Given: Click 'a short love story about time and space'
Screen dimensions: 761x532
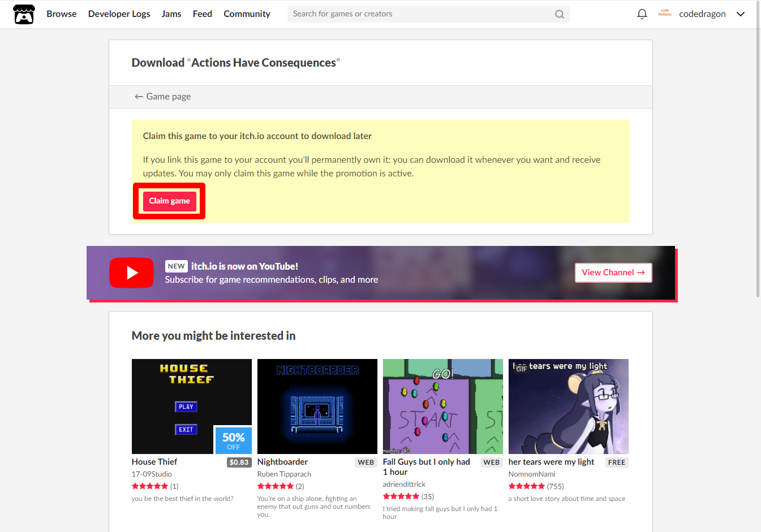Looking at the screenshot, I should coord(567,499).
